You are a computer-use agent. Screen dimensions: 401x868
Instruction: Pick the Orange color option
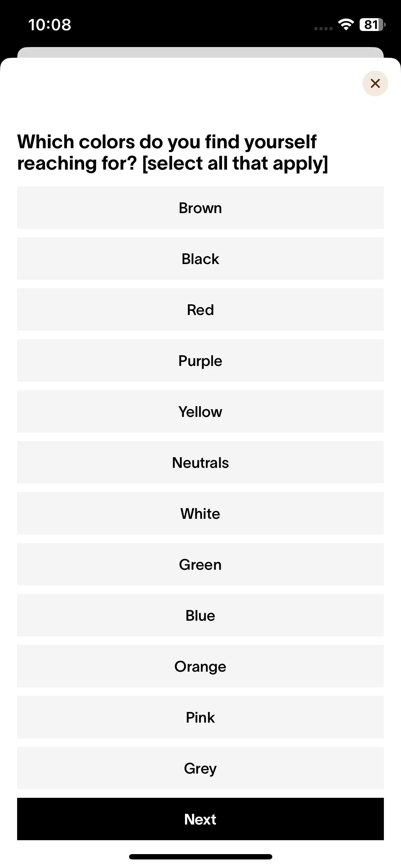pyautogui.click(x=200, y=666)
